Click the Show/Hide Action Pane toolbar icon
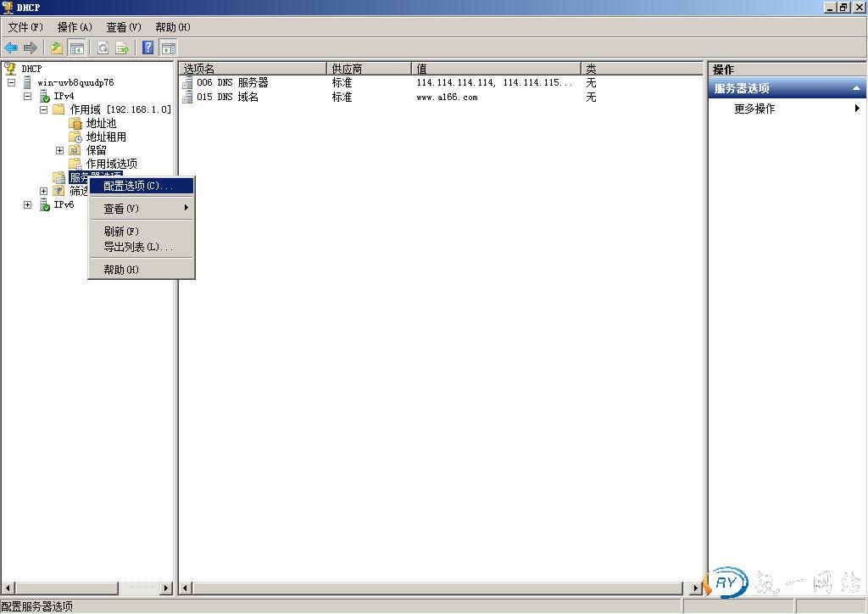This screenshot has height=614, width=868. (x=169, y=48)
